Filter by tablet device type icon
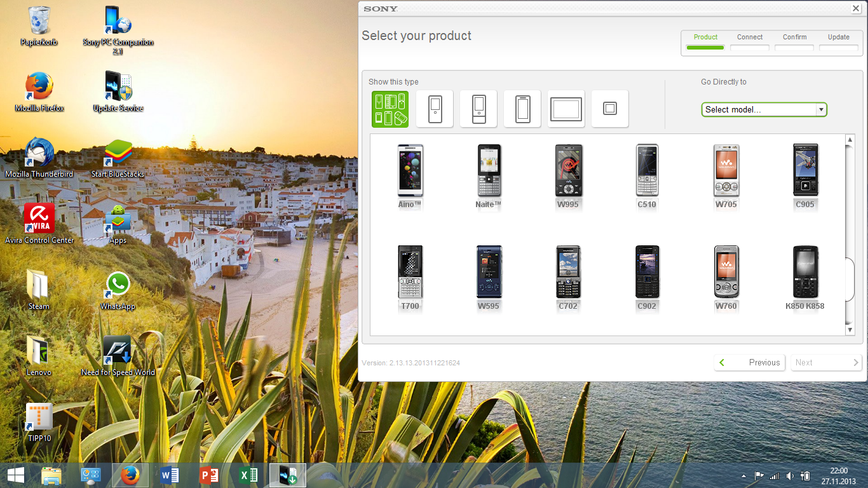 pyautogui.click(x=566, y=109)
